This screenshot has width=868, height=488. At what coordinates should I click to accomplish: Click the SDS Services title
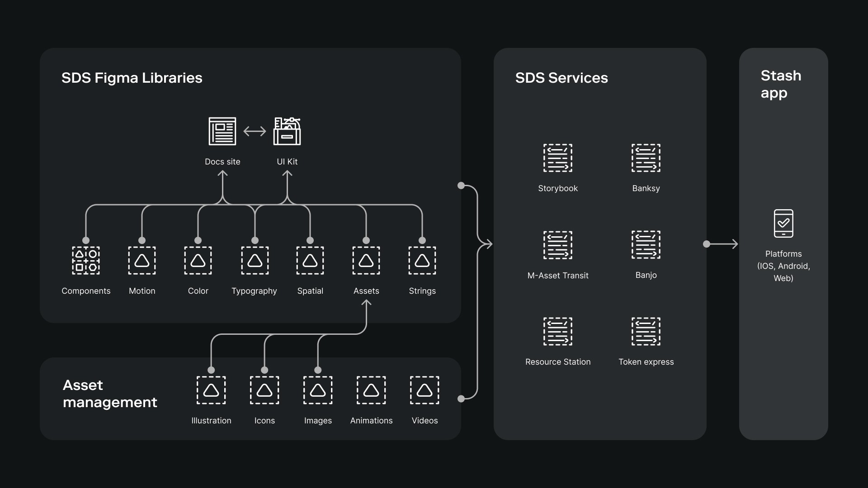tap(561, 78)
